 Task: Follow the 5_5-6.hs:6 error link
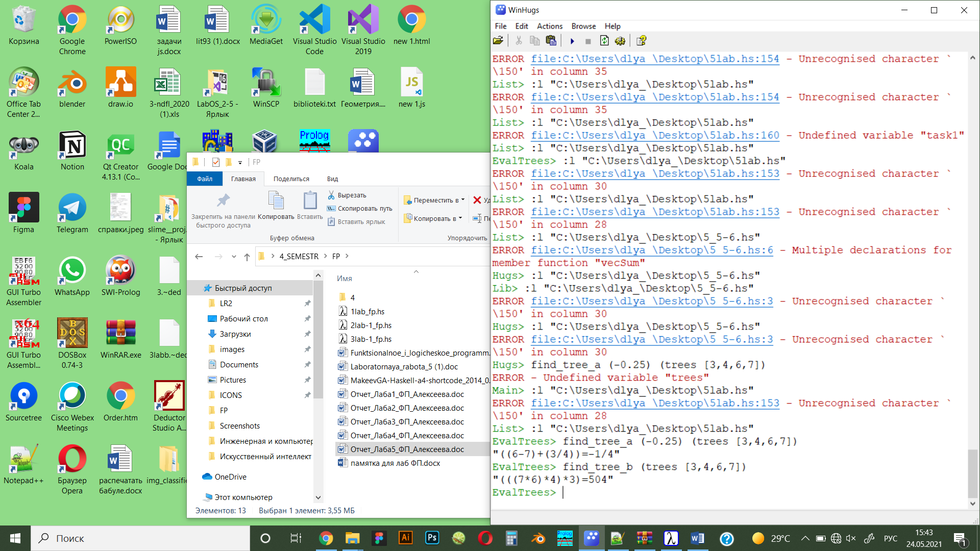[652, 250]
